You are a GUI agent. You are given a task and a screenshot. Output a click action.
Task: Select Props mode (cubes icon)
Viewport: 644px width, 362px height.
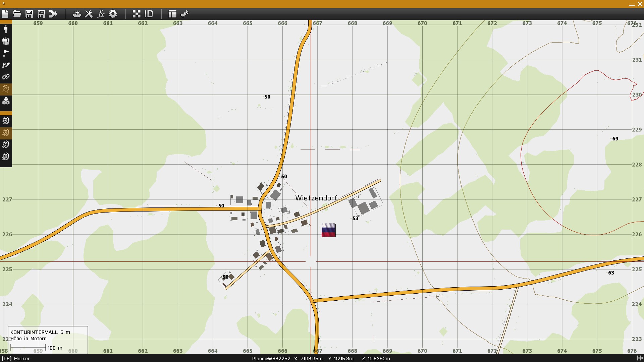[x=6, y=101]
